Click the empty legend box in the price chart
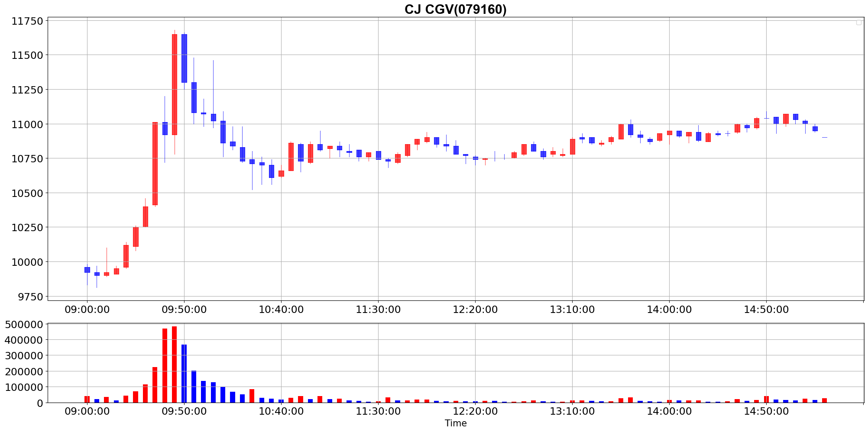Viewport: 868px width, 432px height. coord(858,23)
